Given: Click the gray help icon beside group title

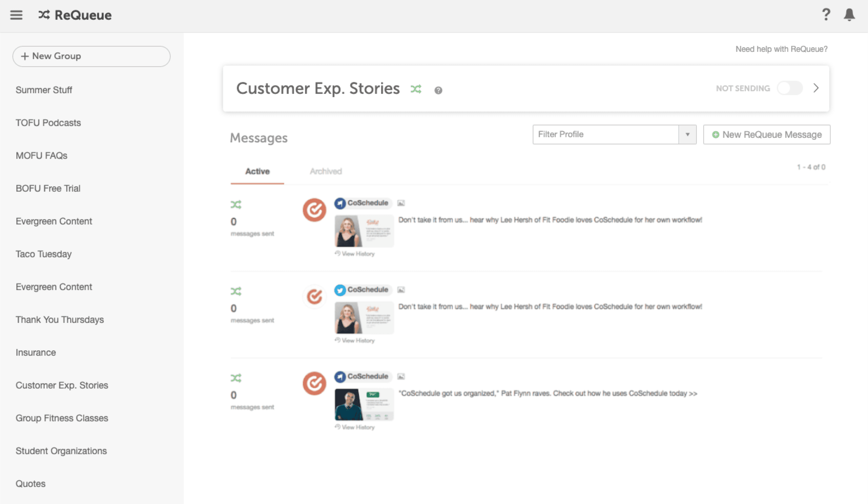Looking at the screenshot, I should pyautogui.click(x=438, y=90).
